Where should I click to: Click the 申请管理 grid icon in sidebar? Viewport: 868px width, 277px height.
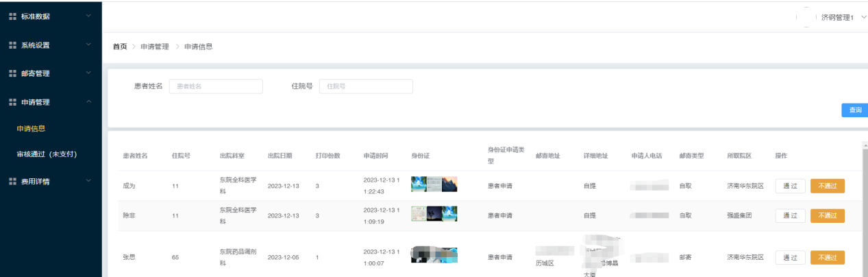click(12, 102)
